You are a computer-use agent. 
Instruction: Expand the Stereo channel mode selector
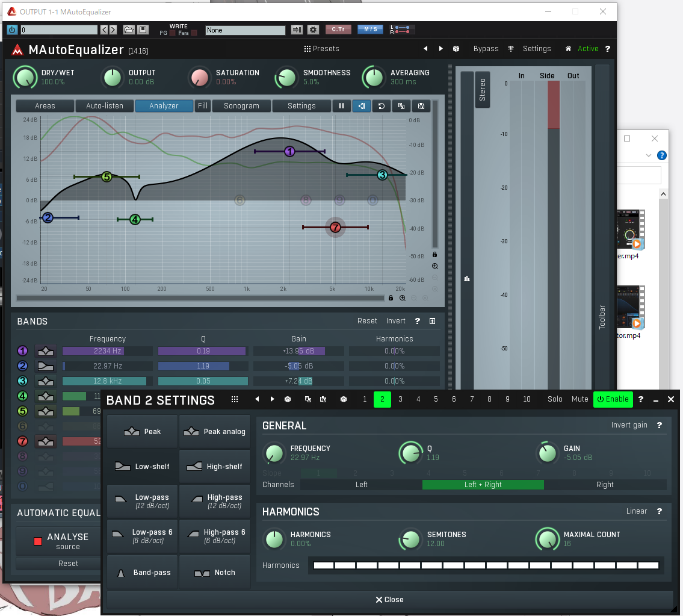click(482, 89)
